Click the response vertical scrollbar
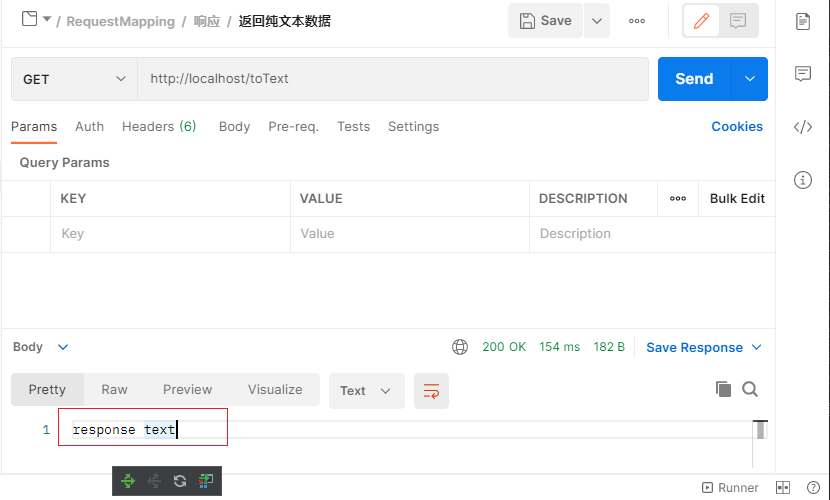This screenshot has height=500, width=830. [761, 431]
